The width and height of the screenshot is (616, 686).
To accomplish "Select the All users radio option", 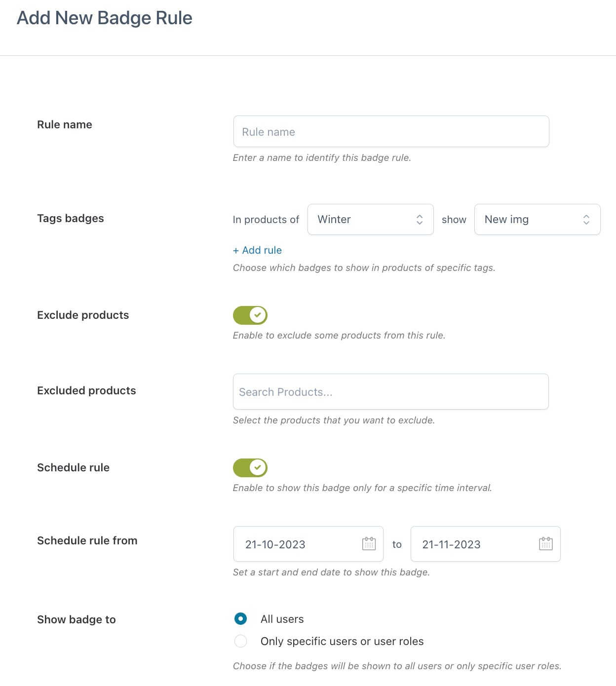I will [x=240, y=618].
